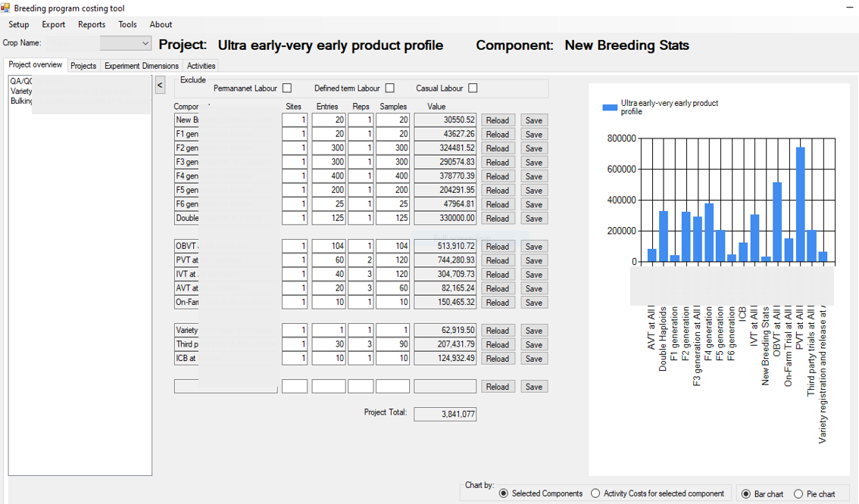
Task: Click the 'Project:' heading label
Action: (183, 45)
